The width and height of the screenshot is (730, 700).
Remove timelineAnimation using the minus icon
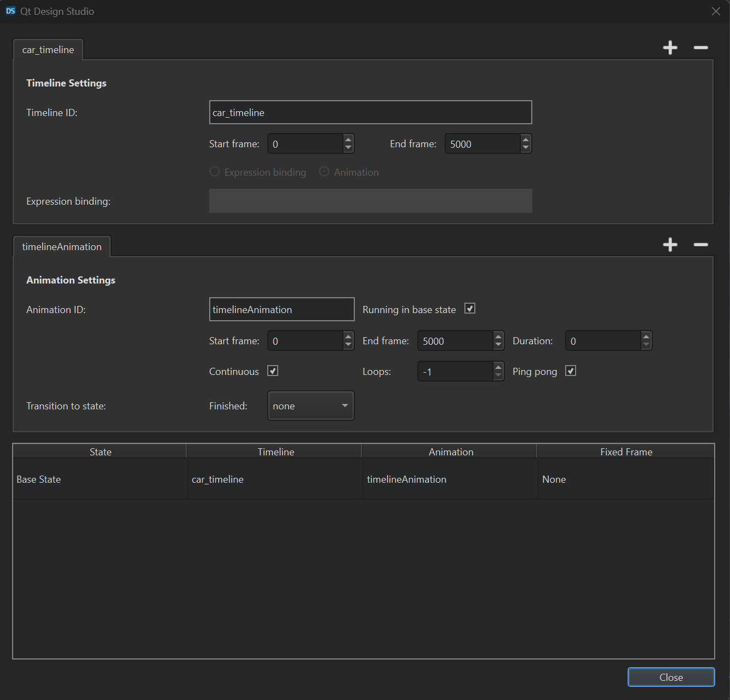(700, 245)
